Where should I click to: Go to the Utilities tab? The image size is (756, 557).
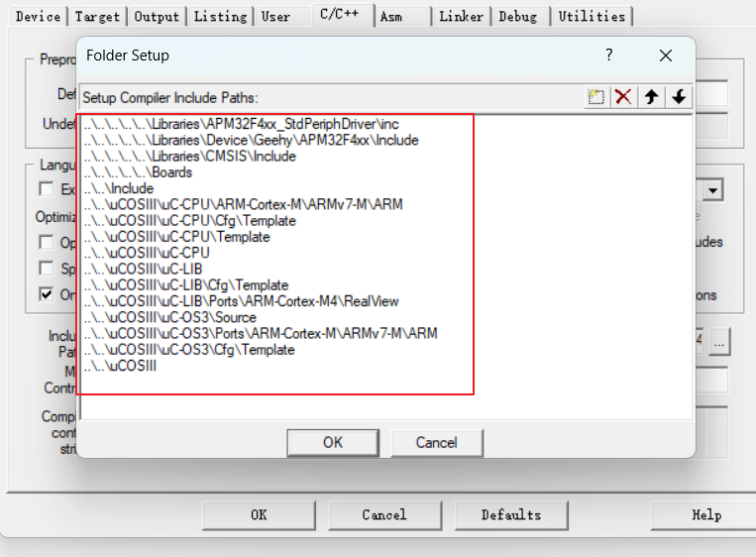(x=592, y=17)
